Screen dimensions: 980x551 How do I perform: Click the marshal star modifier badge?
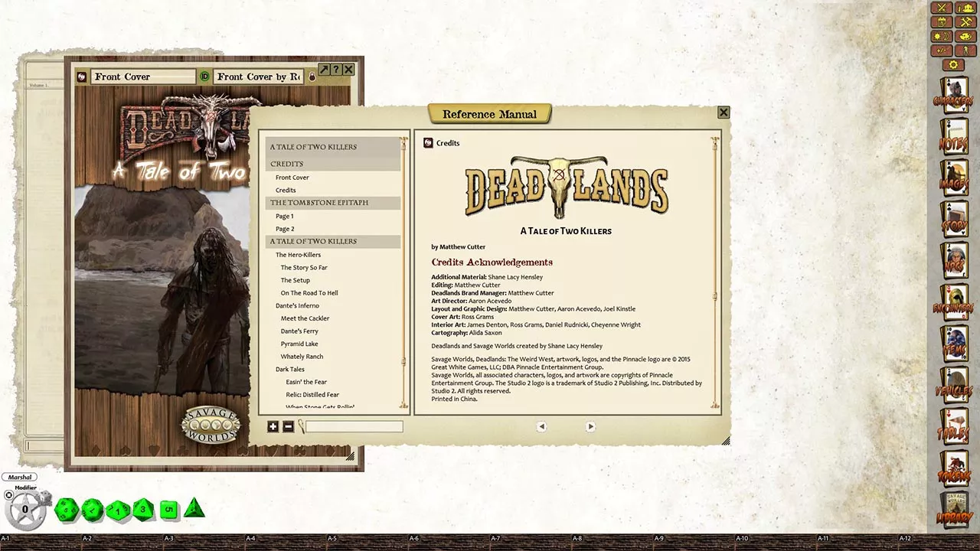24,510
